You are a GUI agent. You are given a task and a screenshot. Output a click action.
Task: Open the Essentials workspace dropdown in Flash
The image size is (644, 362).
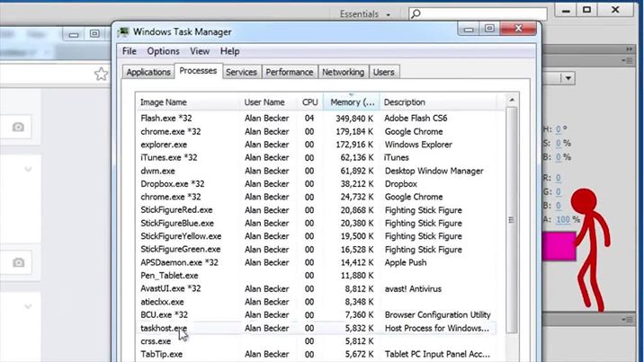[x=364, y=14]
